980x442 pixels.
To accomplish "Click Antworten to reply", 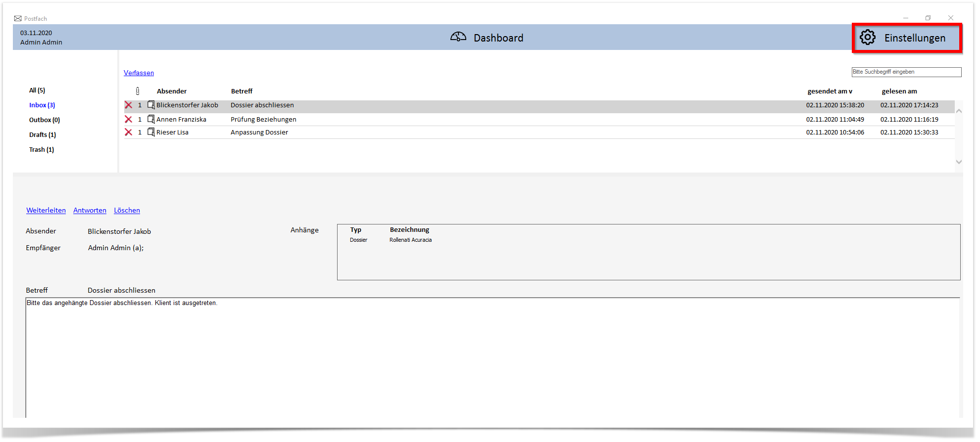I will pyautogui.click(x=90, y=210).
